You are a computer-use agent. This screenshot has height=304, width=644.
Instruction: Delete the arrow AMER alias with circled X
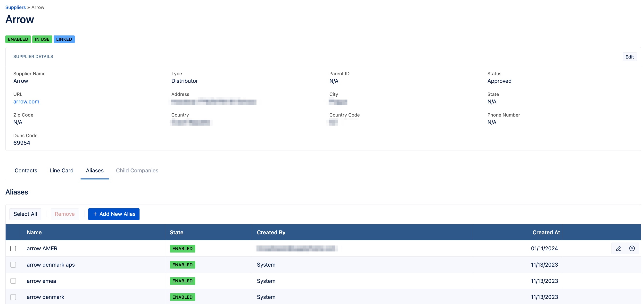632,248
